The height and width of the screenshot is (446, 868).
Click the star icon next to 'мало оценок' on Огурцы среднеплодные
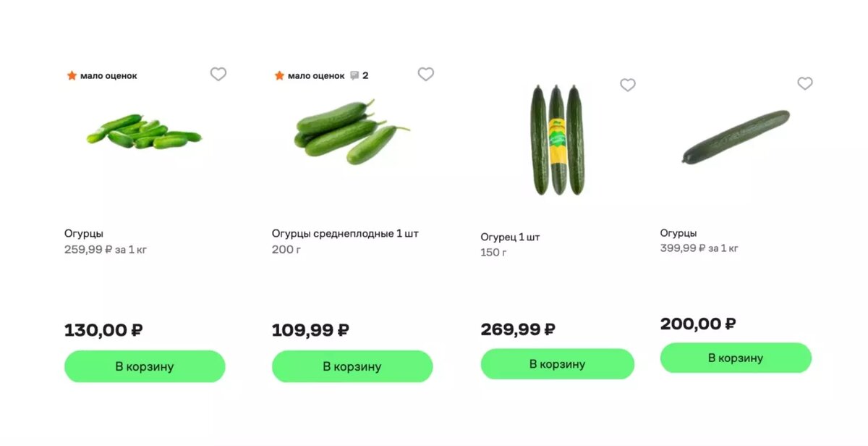278,75
